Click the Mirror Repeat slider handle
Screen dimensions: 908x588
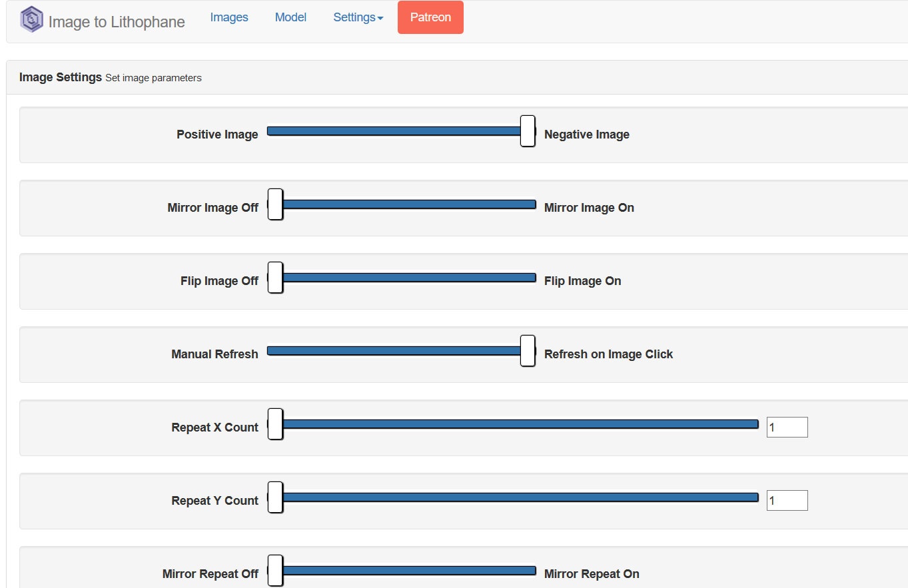[x=275, y=571]
